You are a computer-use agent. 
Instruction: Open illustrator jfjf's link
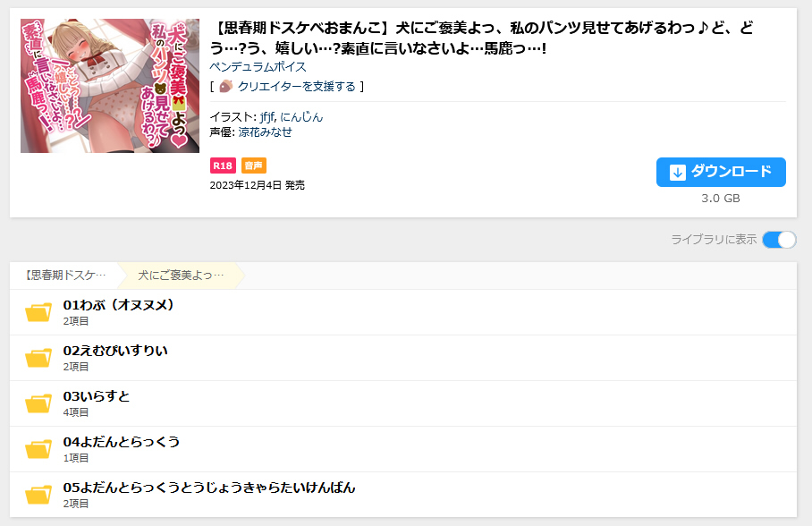266,117
